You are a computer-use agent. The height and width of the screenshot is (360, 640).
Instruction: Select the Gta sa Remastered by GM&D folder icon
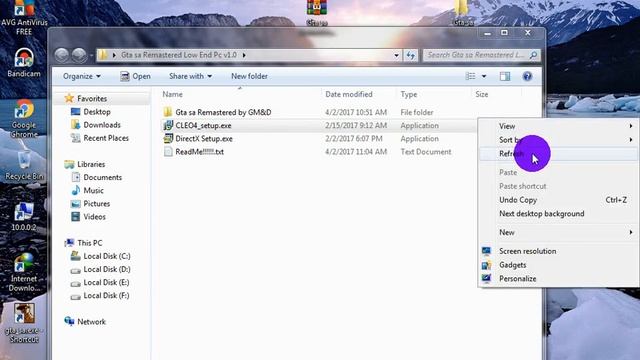coord(168,112)
